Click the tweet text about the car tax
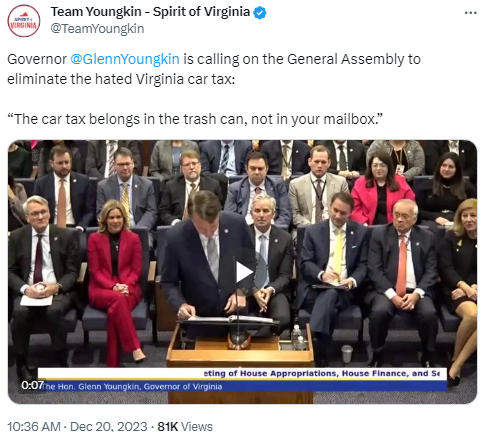The image size is (481, 432). (214, 69)
